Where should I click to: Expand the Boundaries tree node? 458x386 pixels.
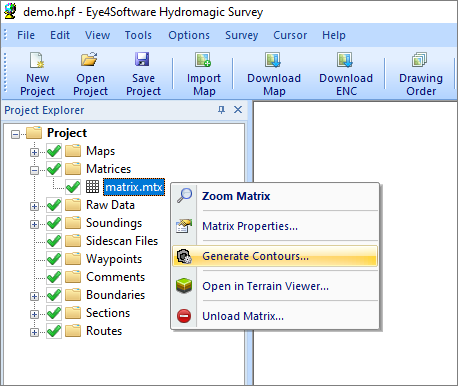click(34, 296)
